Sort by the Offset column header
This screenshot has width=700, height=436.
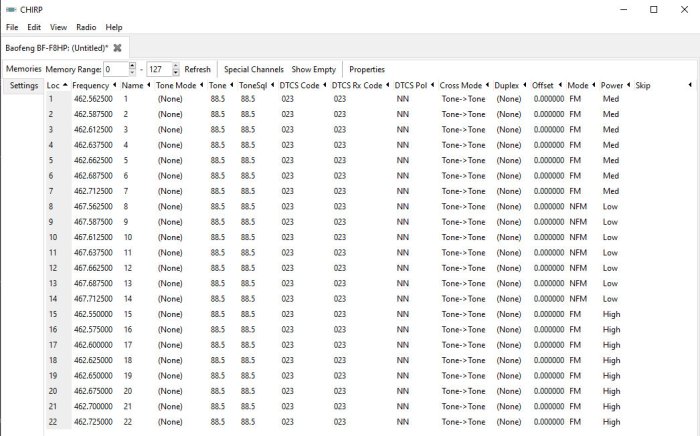point(547,85)
